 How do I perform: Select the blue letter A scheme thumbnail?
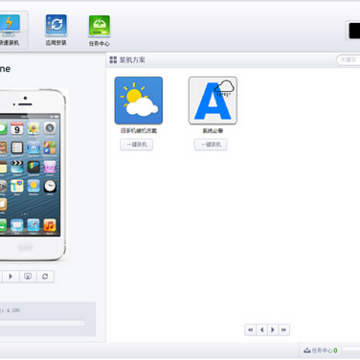pos(213,100)
